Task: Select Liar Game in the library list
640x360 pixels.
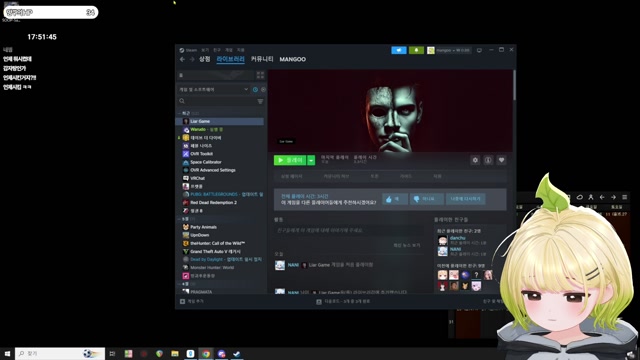Action: click(x=220, y=121)
